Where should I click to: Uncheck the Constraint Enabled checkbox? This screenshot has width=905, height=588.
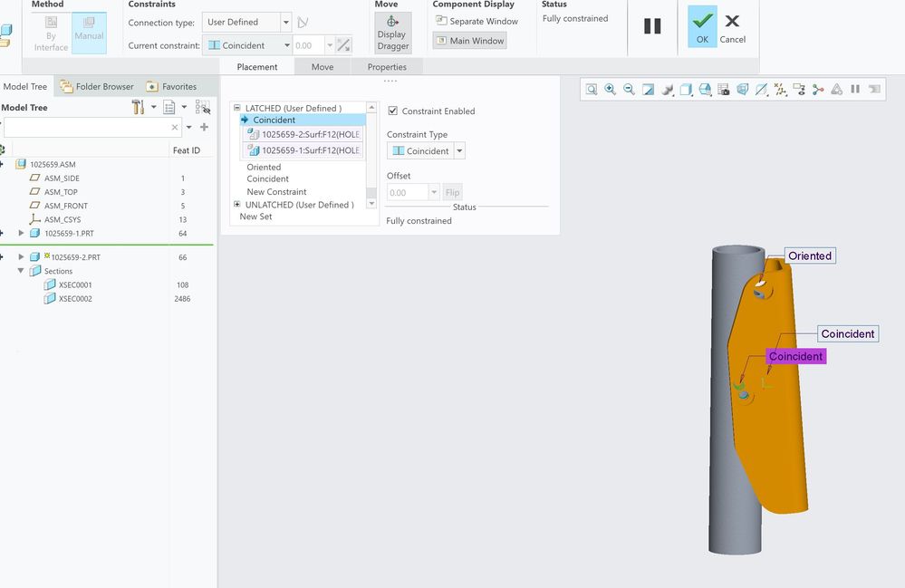392,111
